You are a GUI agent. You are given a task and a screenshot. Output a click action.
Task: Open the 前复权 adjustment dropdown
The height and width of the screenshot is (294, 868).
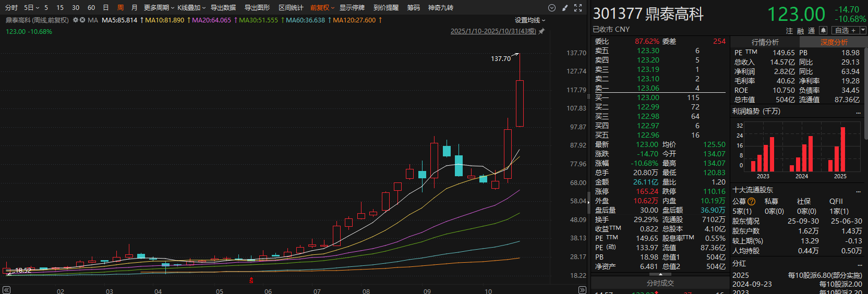(322, 8)
